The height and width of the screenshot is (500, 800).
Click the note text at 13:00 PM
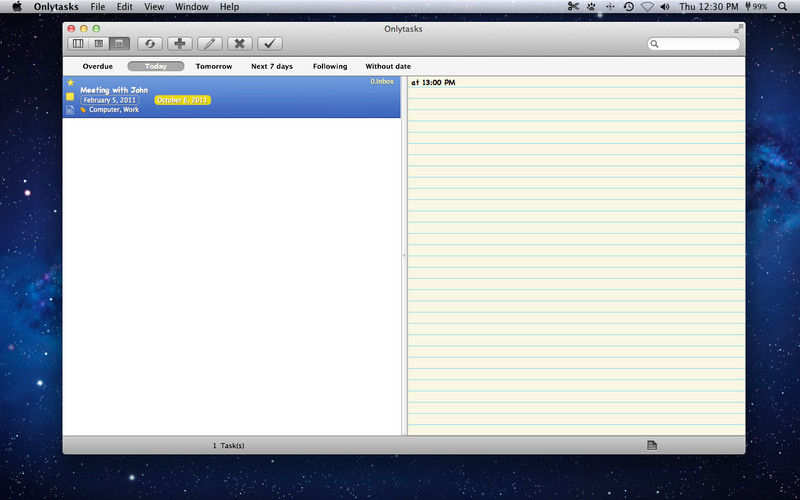[x=433, y=83]
